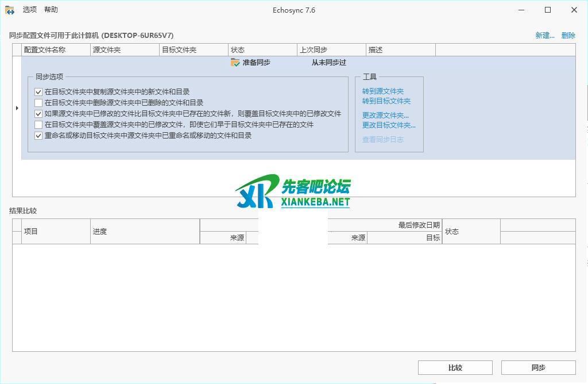The width and height of the screenshot is (588, 384).
Task: Click the 新建... link to create profile
Action: [544, 36]
